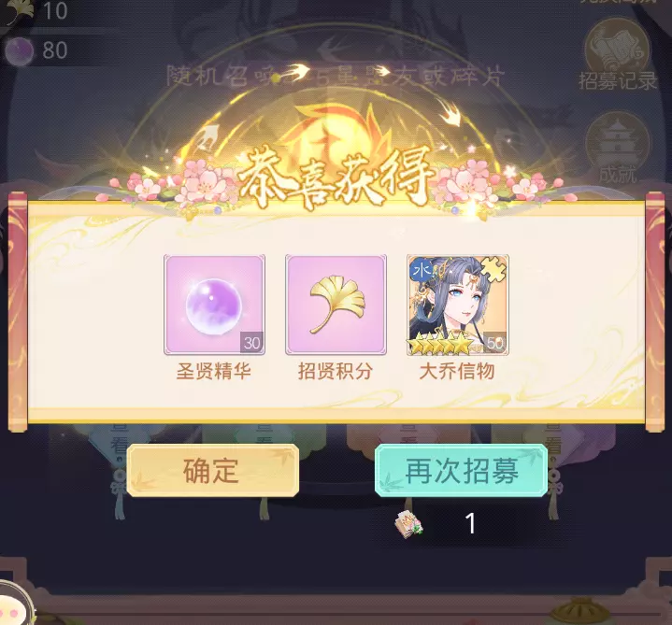
Task: Tap the 大乔信物 item label
Action: pyautogui.click(x=457, y=372)
